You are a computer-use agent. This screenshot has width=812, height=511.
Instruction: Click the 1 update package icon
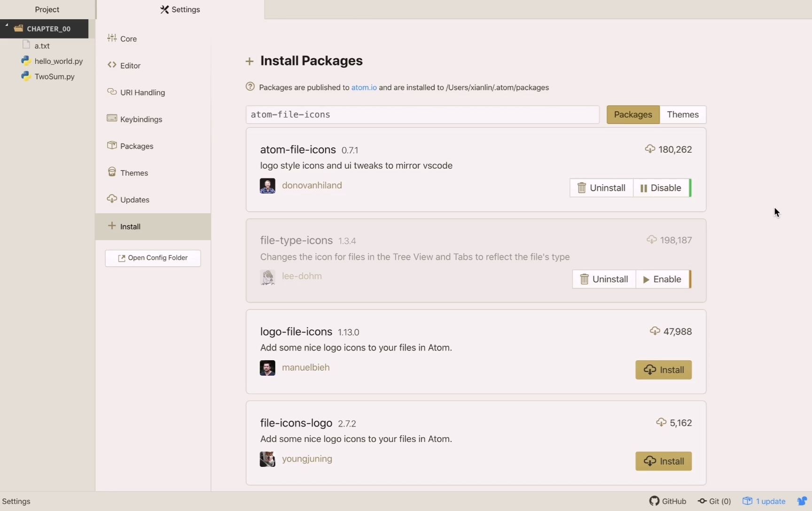747,501
